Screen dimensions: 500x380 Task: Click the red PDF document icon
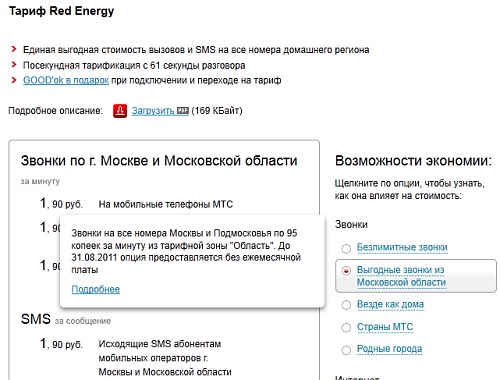pos(120,111)
